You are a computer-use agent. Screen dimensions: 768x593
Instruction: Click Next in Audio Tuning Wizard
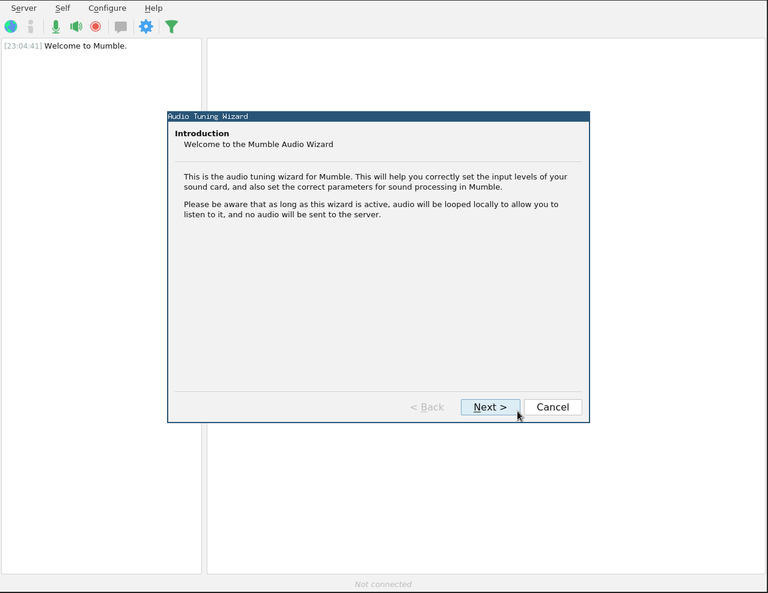pos(490,407)
